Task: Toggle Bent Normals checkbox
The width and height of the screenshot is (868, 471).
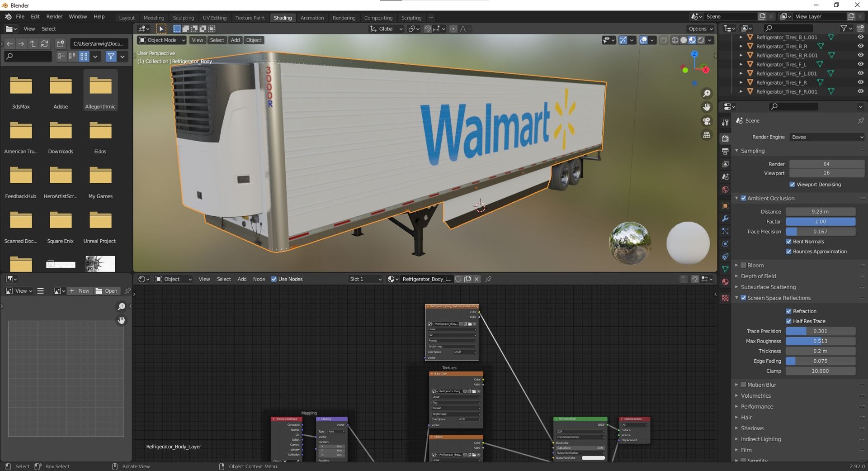Action: pos(788,242)
